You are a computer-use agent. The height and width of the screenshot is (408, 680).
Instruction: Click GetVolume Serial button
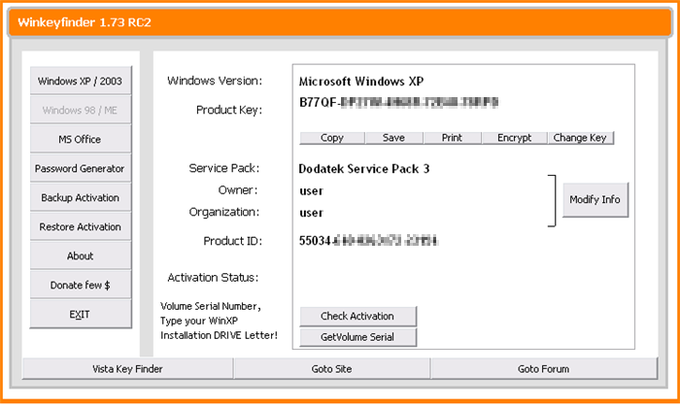click(x=358, y=337)
